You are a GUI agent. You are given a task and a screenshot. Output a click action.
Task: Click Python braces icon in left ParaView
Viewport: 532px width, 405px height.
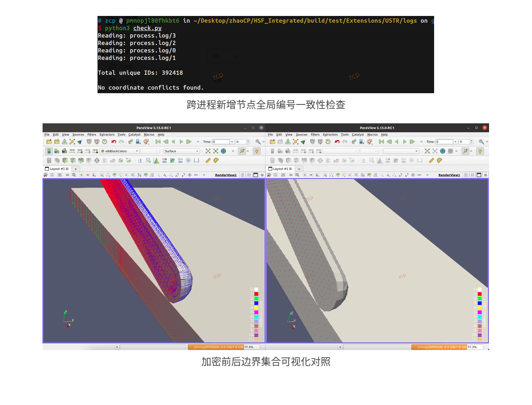(x=196, y=161)
